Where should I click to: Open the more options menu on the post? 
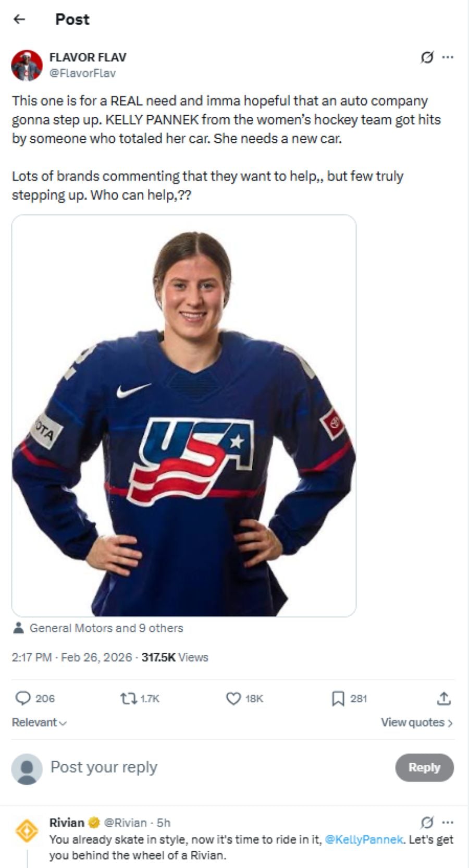(x=448, y=57)
